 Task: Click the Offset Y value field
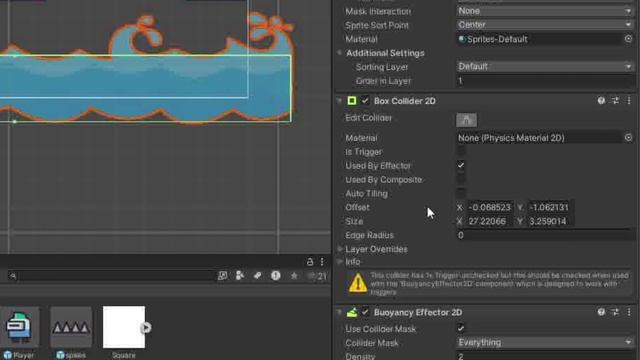[x=550, y=207]
